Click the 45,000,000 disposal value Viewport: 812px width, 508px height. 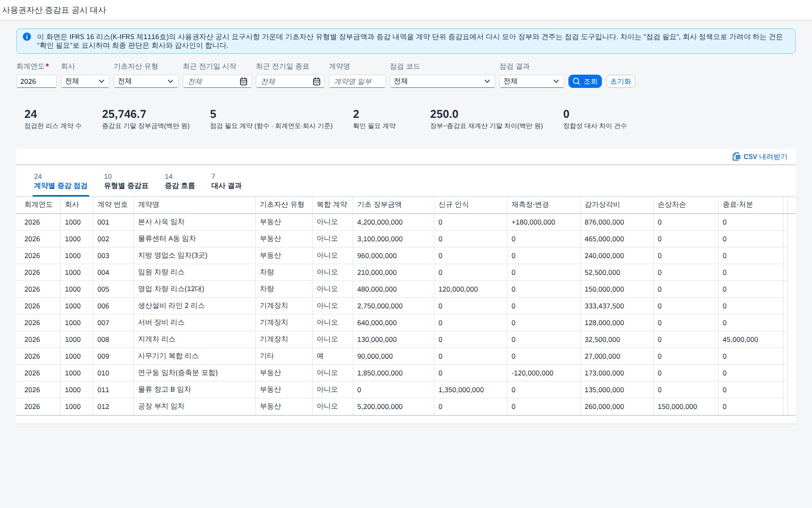pos(740,339)
